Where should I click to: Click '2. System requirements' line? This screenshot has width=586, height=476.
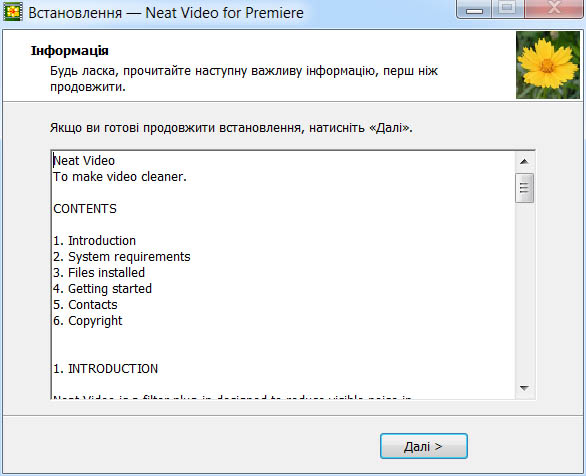[121, 257]
